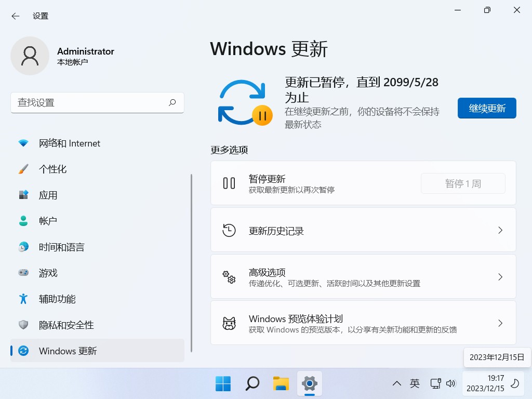Click the 本地帐户 text under Administrator
The height and width of the screenshot is (399, 532).
[73, 62]
